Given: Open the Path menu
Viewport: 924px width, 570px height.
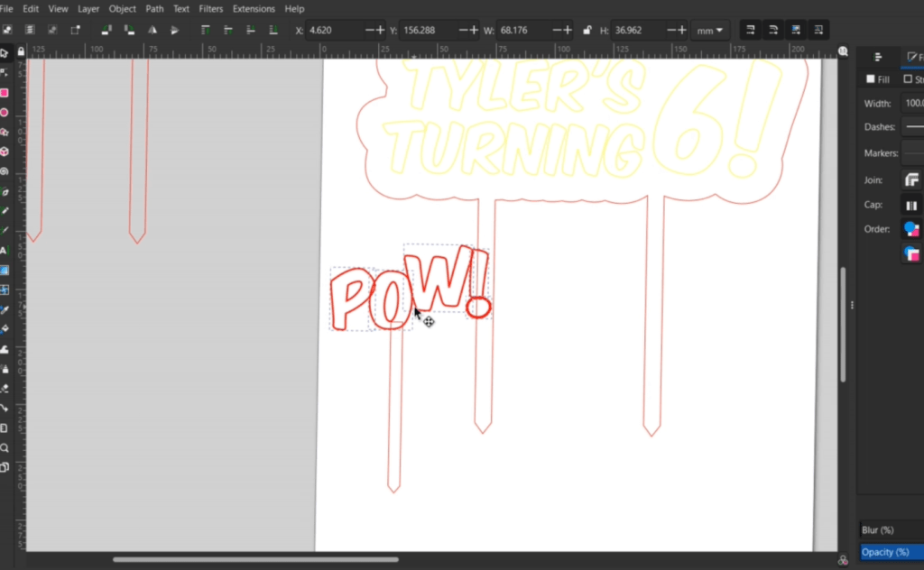Looking at the screenshot, I should click(x=154, y=8).
